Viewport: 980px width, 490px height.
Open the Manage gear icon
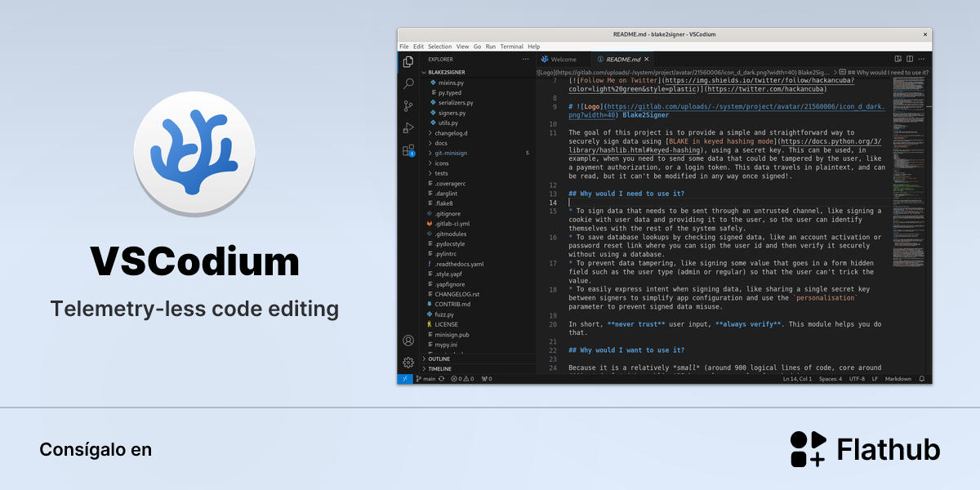tap(408, 363)
